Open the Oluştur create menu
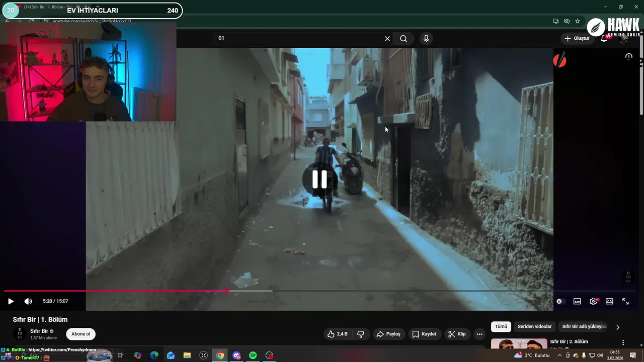 point(577,39)
